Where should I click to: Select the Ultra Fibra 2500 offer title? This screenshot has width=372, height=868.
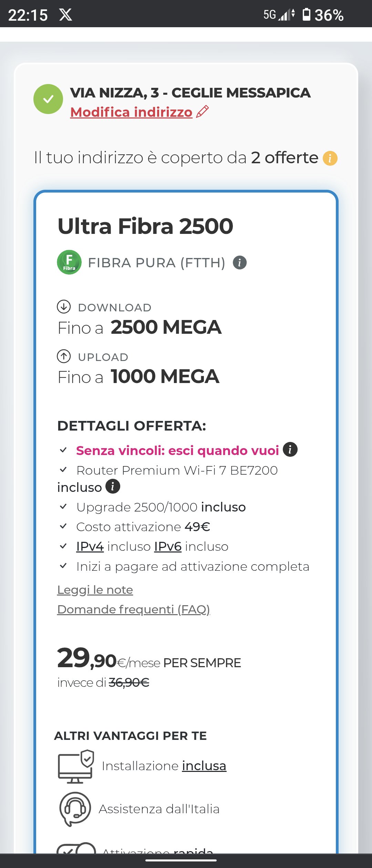[x=145, y=226]
